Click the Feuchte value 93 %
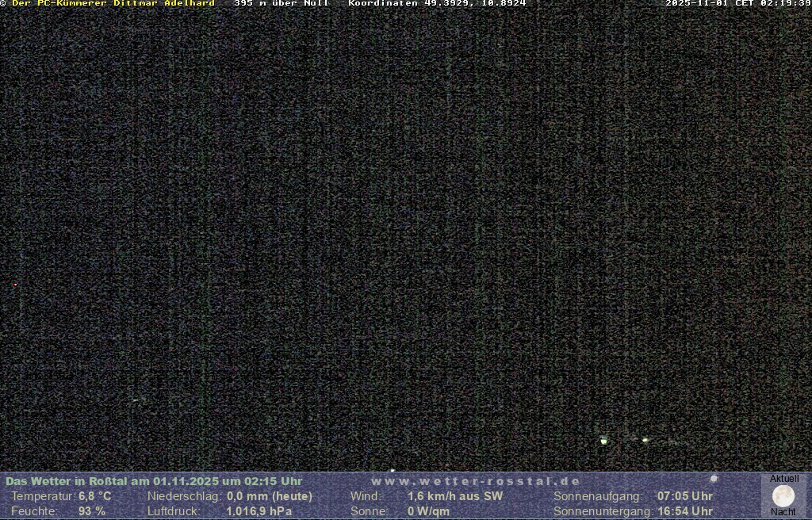Image resolution: width=812 pixels, height=520 pixels. [x=91, y=511]
